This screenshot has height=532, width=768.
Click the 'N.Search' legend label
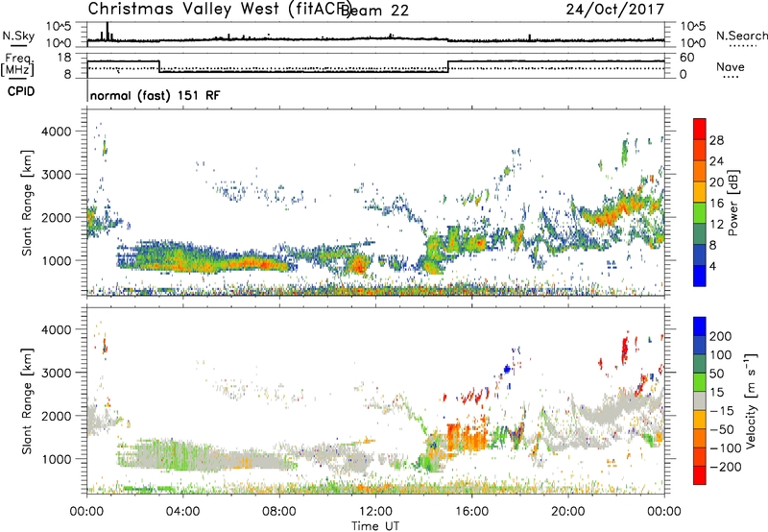pyautogui.click(x=742, y=36)
